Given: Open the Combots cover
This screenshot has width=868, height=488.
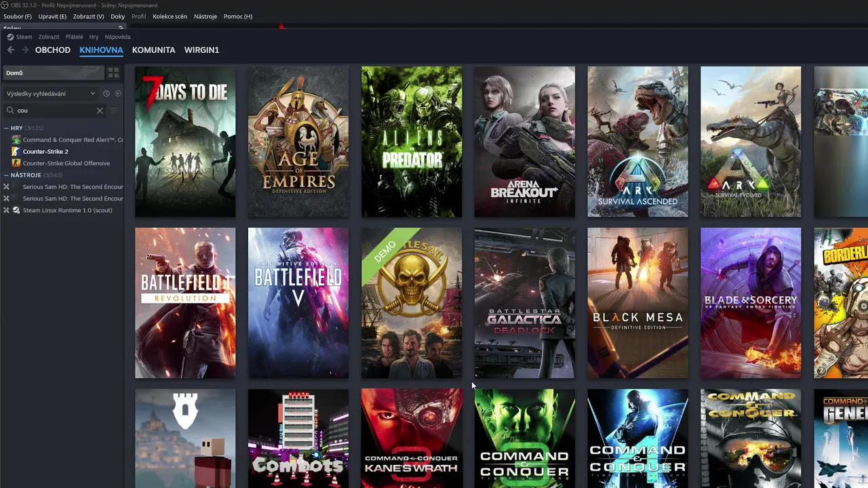Looking at the screenshot, I should (298, 439).
